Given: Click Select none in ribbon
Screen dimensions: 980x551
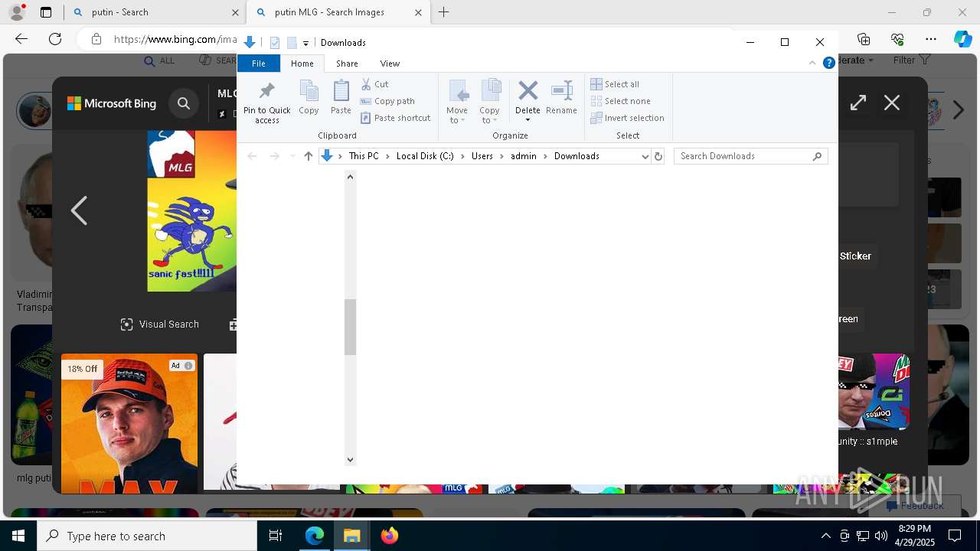Looking at the screenshot, I should click(x=620, y=101).
